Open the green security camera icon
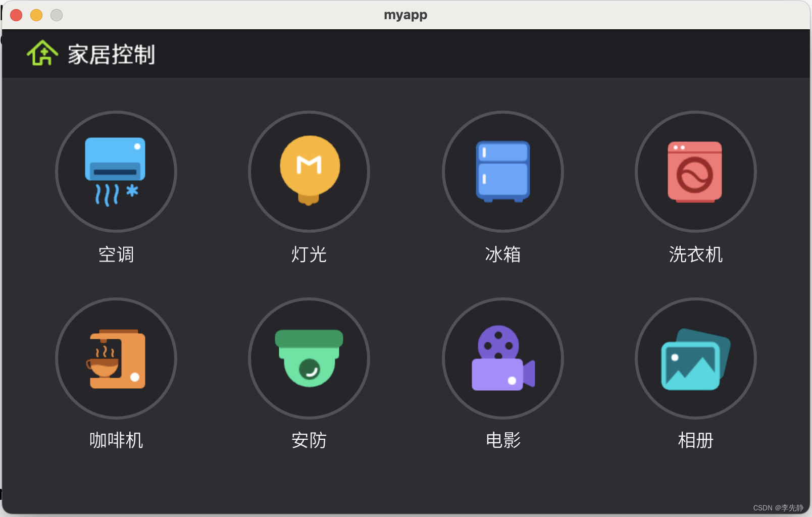This screenshot has height=517, width=812. [x=309, y=358]
